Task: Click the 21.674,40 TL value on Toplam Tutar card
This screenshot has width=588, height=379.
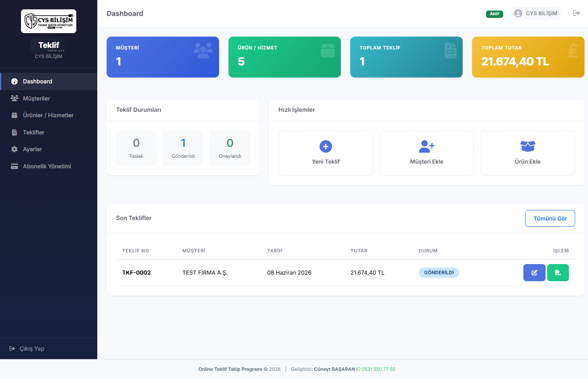Action: 515,62
